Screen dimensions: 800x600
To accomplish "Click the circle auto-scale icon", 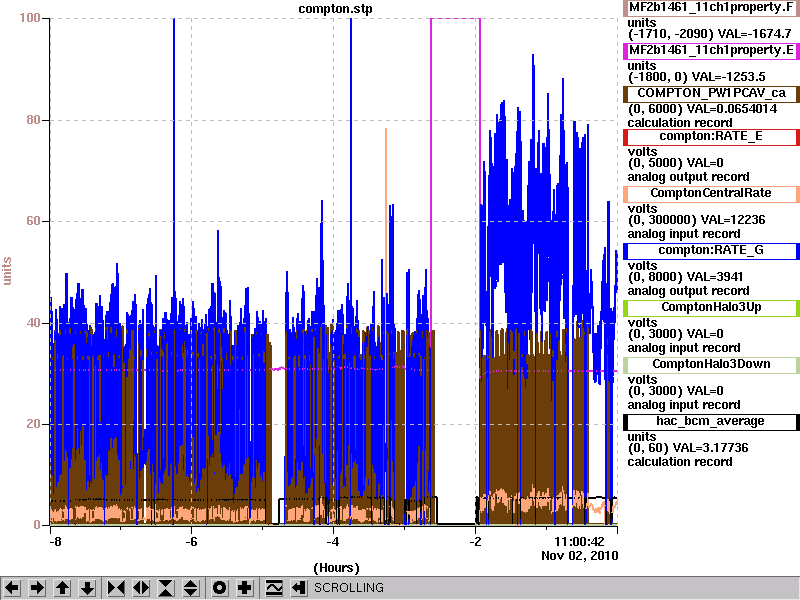I will (219, 588).
